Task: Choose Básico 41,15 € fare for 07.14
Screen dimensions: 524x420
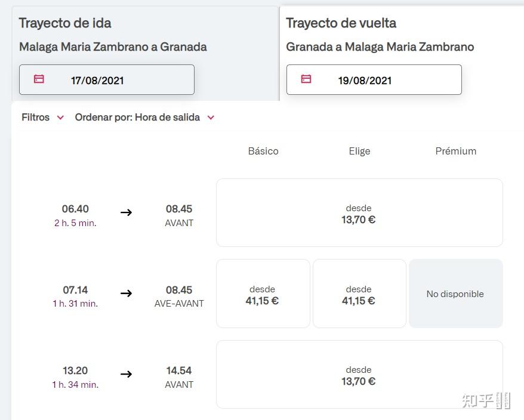Action: (x=263, y=294)
